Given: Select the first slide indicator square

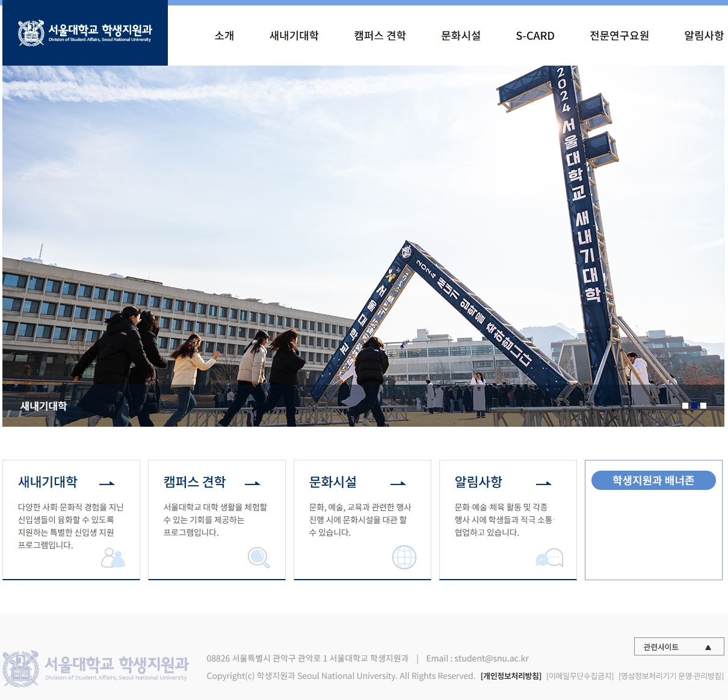Looking at the screenshot, I should point(685,406).
